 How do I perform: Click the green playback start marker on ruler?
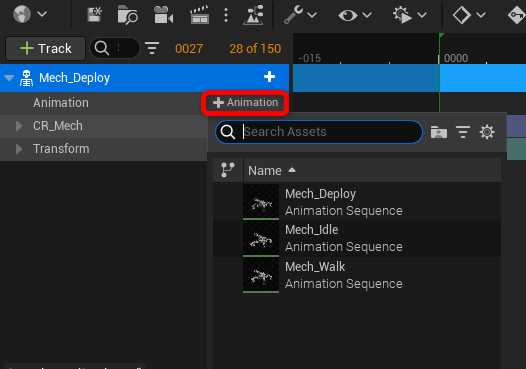(441, 36)
